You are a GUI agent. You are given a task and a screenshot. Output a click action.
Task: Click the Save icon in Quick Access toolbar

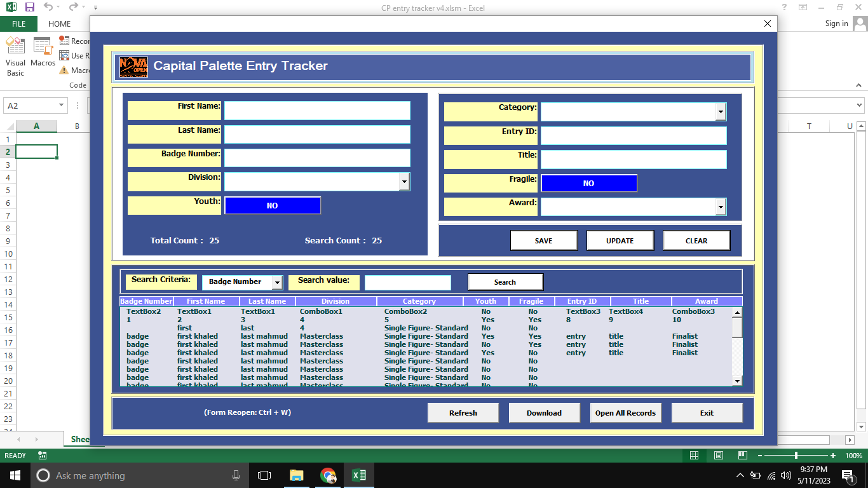(29, 8)
